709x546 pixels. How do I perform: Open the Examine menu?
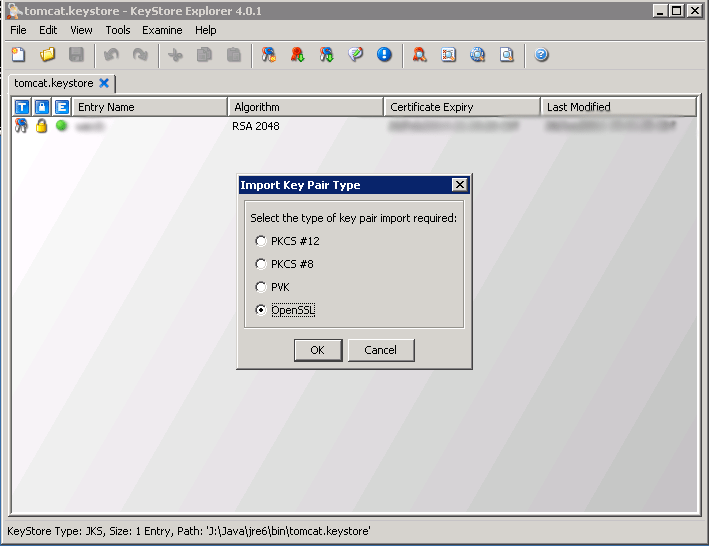[x=162, y=30]
